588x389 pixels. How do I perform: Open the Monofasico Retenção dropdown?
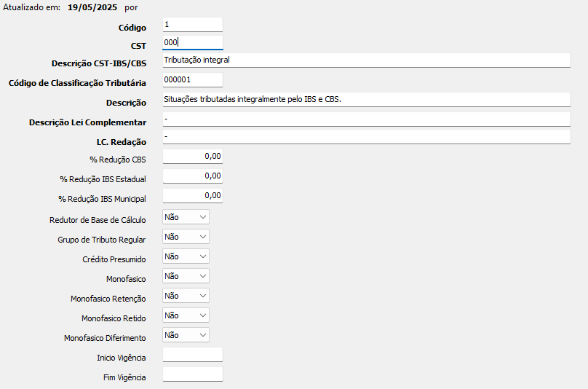pyautogui.click(x=186, y=296)
